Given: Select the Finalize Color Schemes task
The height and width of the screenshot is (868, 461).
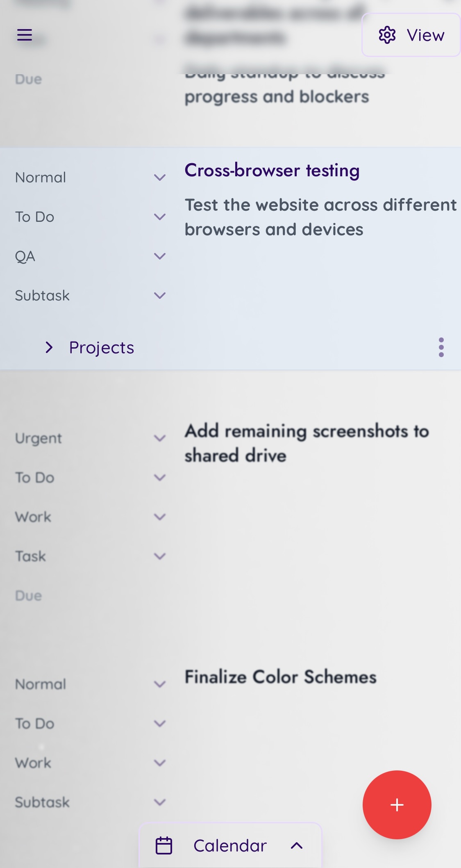Looking at the screenshot, I should coord(280,677).
